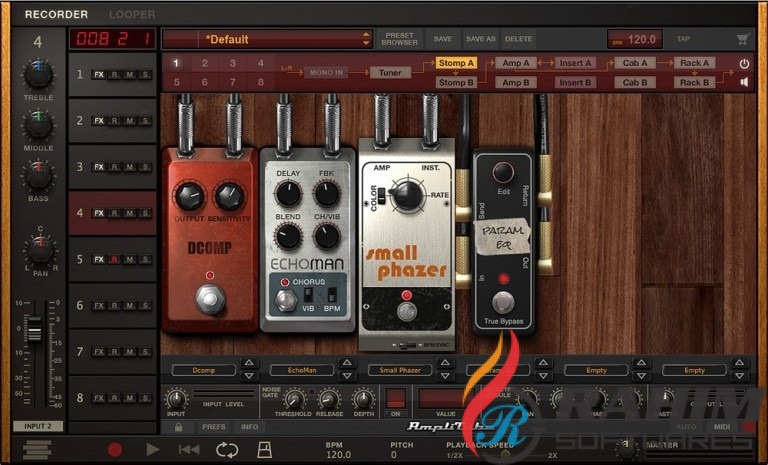The height and width of the screenshot is (465, 768).
Task: Click the speaker mute icon
Action: tap(744, 82)
